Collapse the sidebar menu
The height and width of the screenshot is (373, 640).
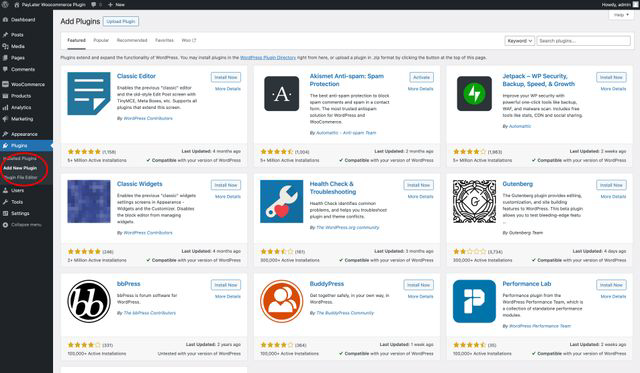pyautogui.click(x=22, y=224)
